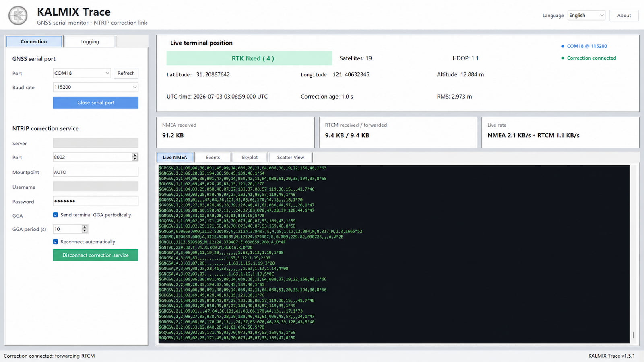Click the HDOP: 1.1 value
This screenshot has width=644, height=362.
tap(466, 58)
